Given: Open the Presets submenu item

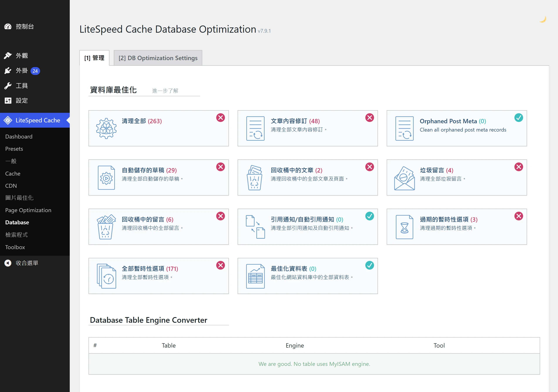Looking at the screenshot, I should click(14, 149).
